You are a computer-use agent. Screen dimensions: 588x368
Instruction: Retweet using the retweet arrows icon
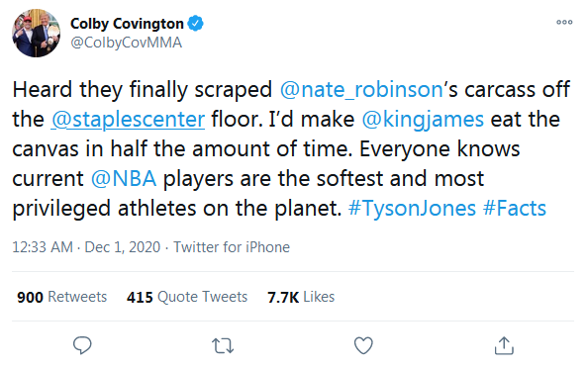pyautogui.click(x=223, y=345)
